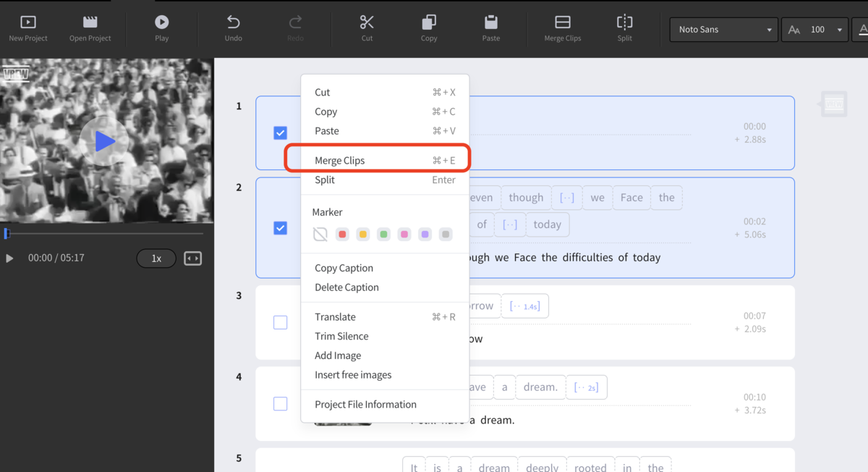This screenshot has width=868, height=472.
Task: Pick the yellow marker color
Action: point(363,234)
